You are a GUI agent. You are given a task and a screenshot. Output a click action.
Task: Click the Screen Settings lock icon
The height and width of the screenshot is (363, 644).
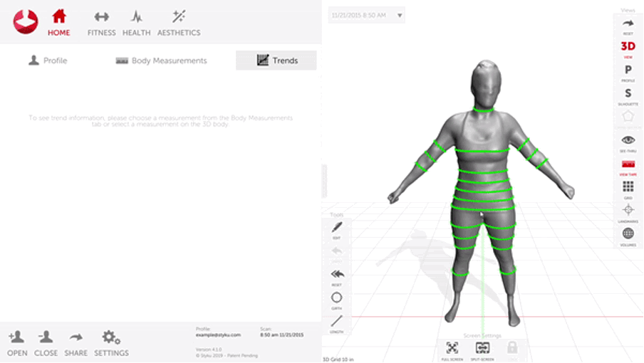512,348
